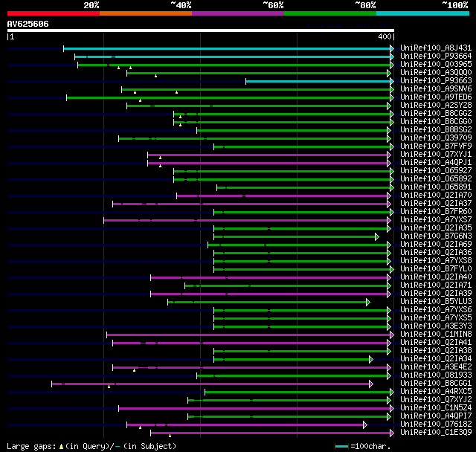Select the UniRef100_A3E4E2 label
The width and height of the screenshot is (476, 452).
(436, 367)
